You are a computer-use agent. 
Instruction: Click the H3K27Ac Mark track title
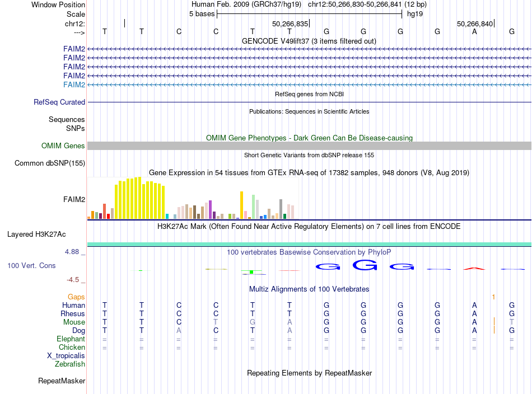coord(309,226)
